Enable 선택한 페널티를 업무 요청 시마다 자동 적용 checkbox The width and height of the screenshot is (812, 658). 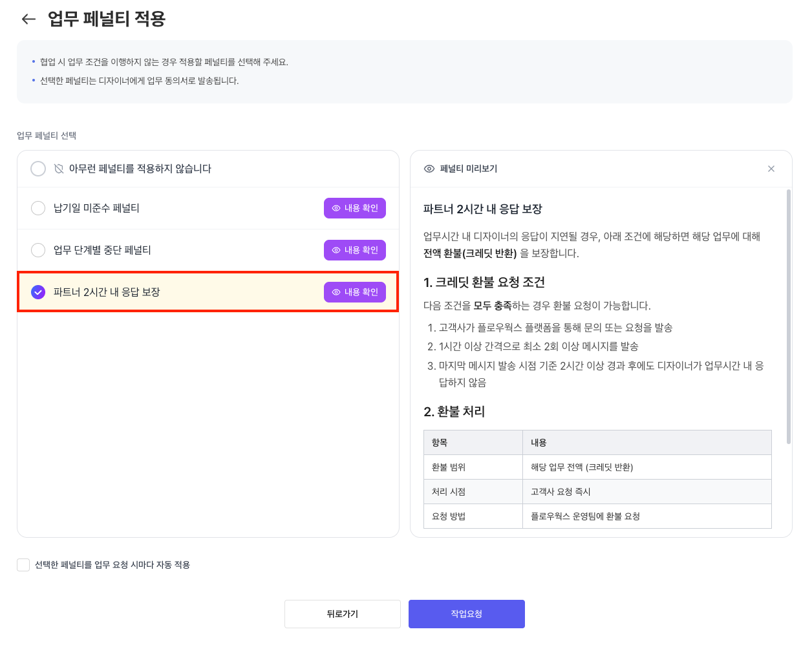(23, 564)
